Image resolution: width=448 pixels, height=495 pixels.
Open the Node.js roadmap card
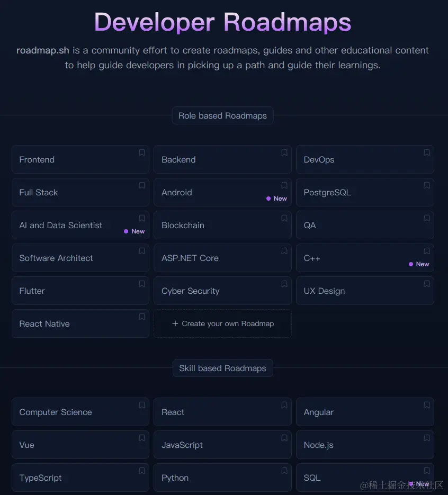click(365, 445)
